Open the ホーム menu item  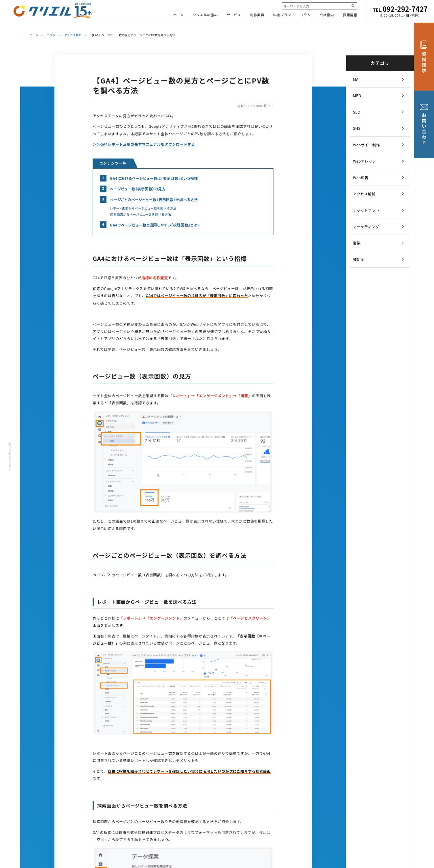pyautogui.click(x=178, y=15)
